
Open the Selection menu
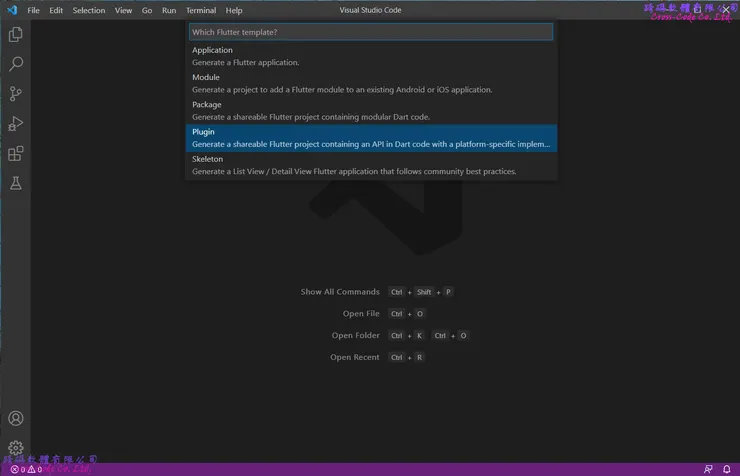(89, 10)
